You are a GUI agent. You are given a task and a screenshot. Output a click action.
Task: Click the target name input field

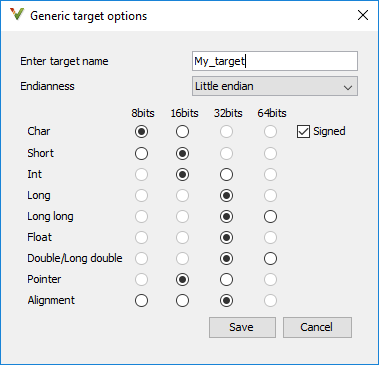(x=275, y=61)
